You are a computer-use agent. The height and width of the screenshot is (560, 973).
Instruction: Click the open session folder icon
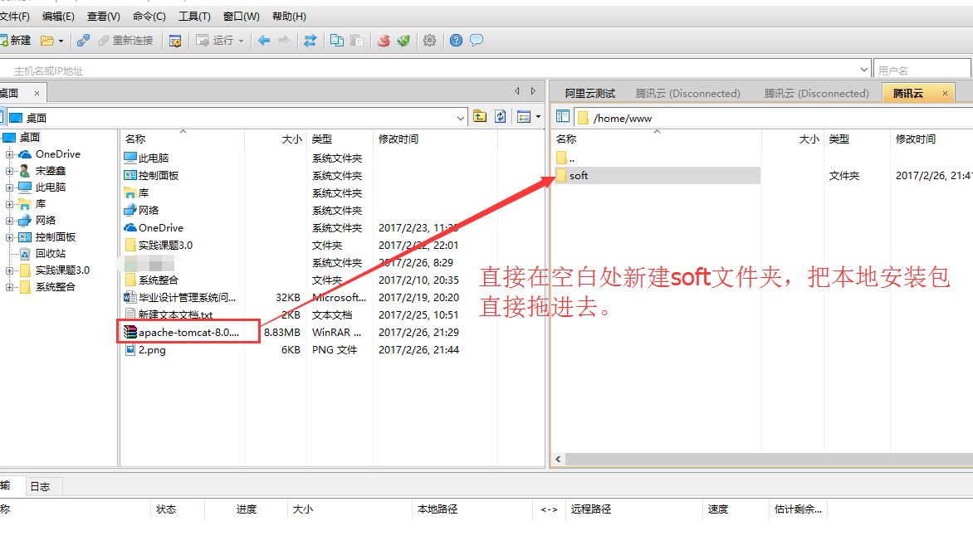pos(47,41)
